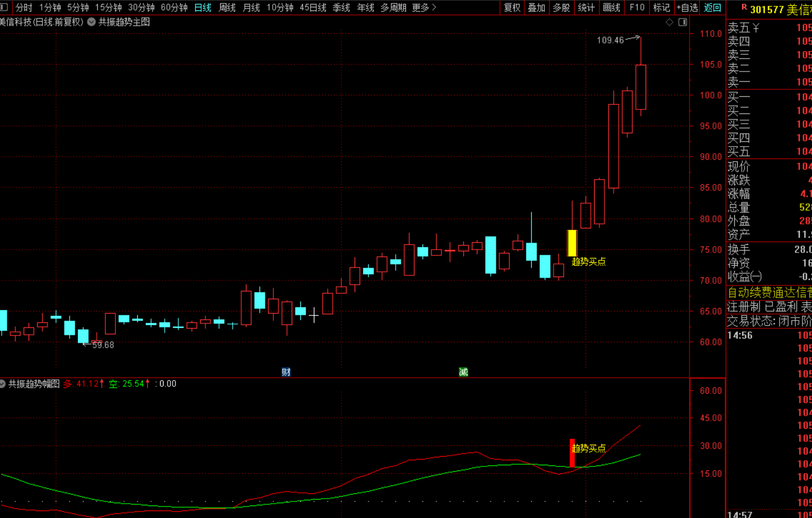Viewport: 812px width, 518px height.
Task: Open the 多周期 multi-period view
Action: (393, 7)
